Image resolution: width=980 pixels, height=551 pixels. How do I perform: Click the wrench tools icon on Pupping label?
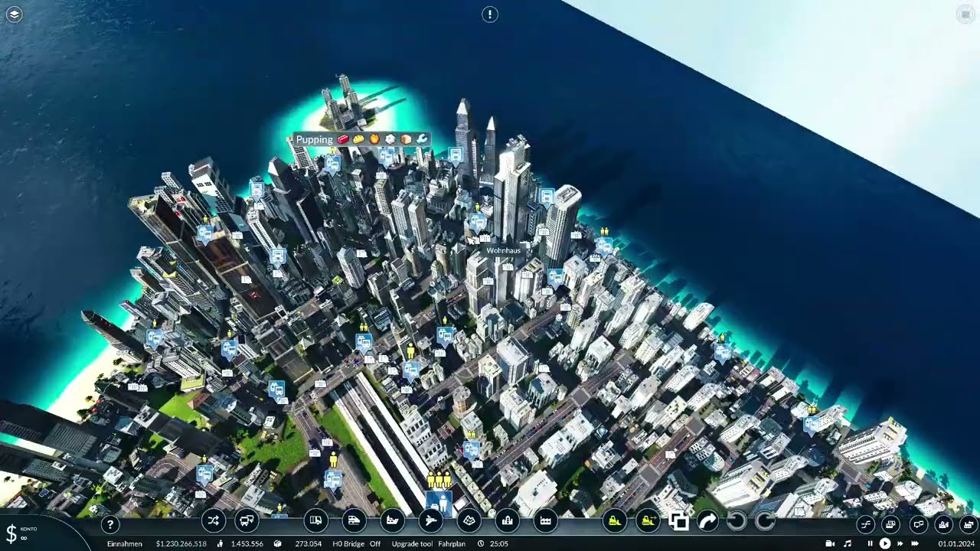pos(422,139)
